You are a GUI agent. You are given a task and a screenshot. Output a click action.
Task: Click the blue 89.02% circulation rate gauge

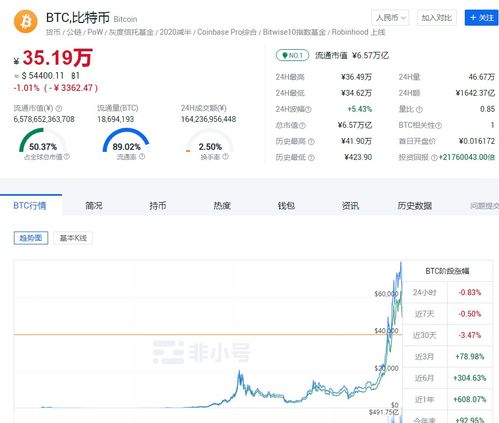pyautogui.click(x=126, y=140)
